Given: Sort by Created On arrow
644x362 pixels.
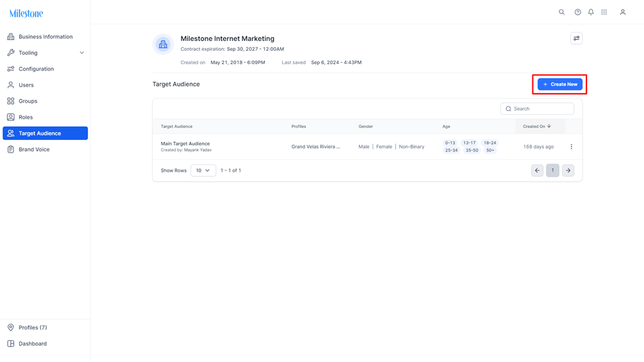Looking at the screenshot, I should (x=549, y=126).
